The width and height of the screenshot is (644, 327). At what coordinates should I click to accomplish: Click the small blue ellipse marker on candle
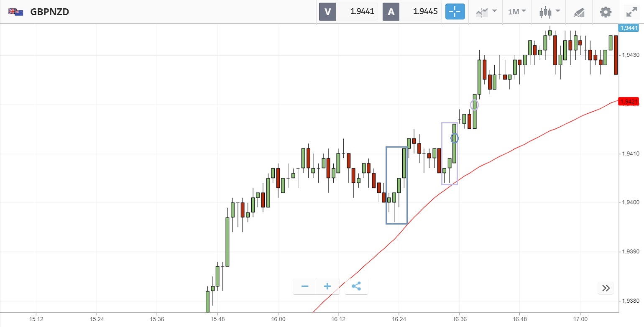coord(455,138)
